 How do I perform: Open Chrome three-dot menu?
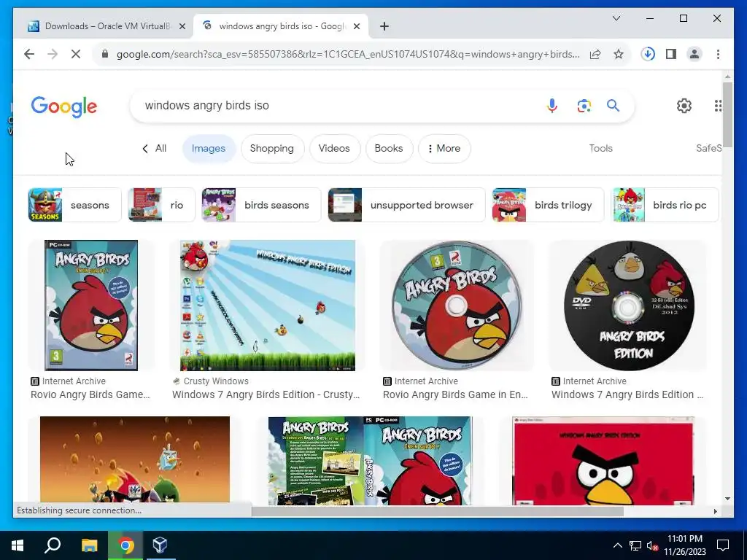pos(718,54)
